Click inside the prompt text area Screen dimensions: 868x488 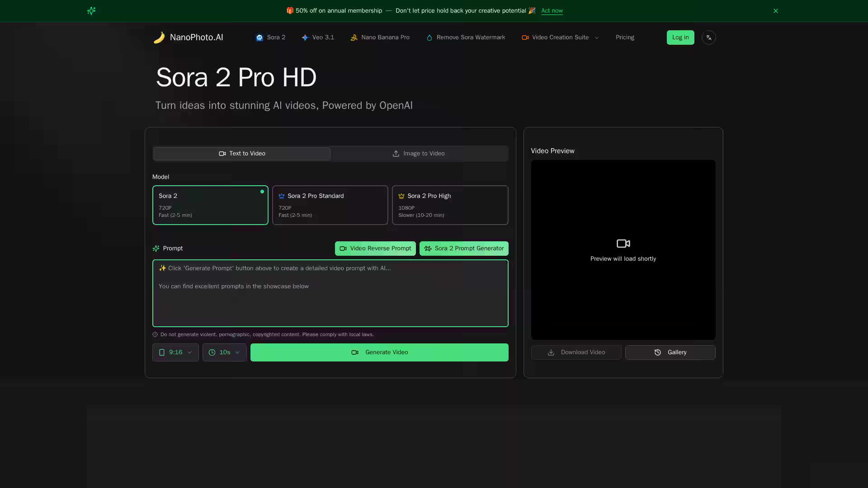click(330, 303)
